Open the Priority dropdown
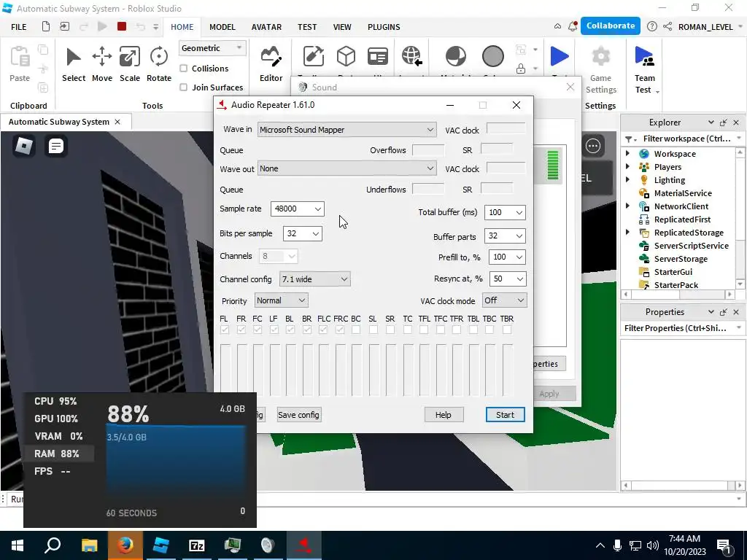747x560 pixels. pyautogui.click(x=281, y=300)
